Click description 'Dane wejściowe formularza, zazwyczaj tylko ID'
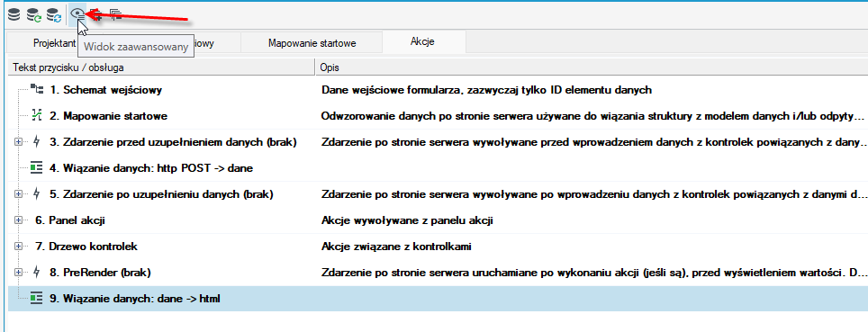 coord(486,90)
